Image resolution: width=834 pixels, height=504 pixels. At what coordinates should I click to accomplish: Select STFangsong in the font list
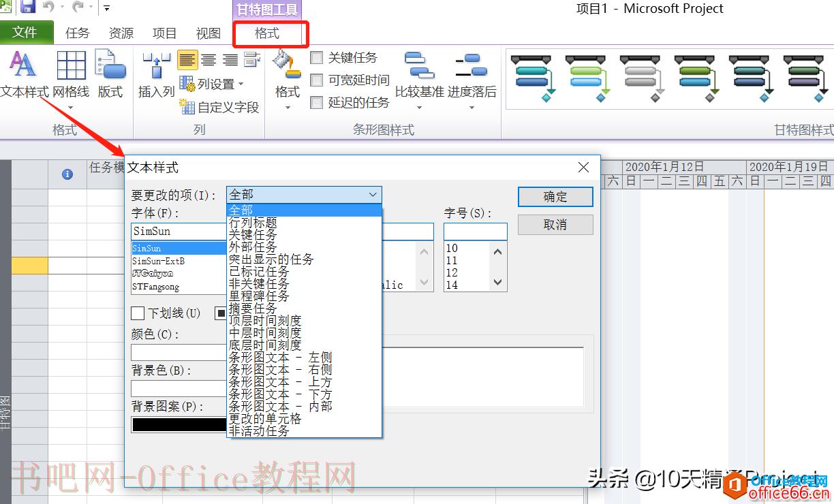(x=179, y=287)
